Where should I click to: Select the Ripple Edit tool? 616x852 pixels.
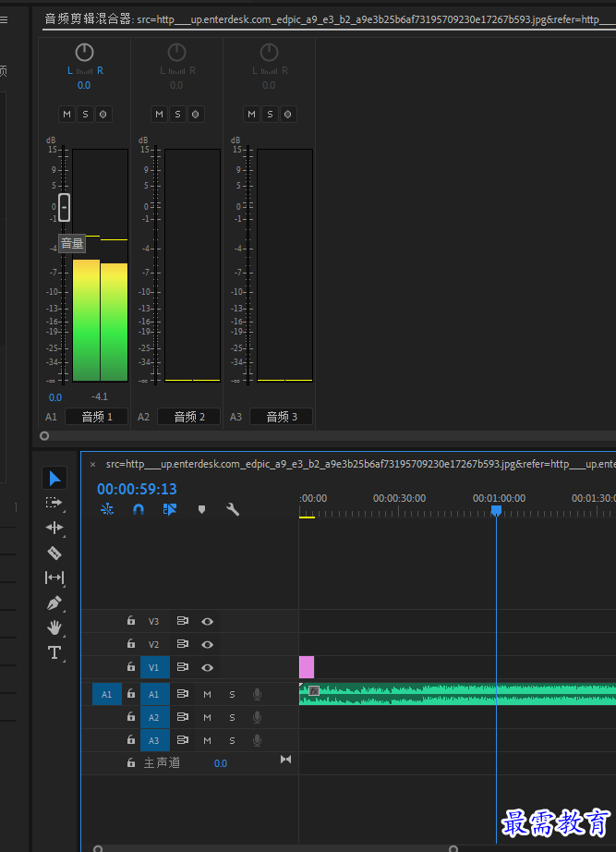(54, 528)
